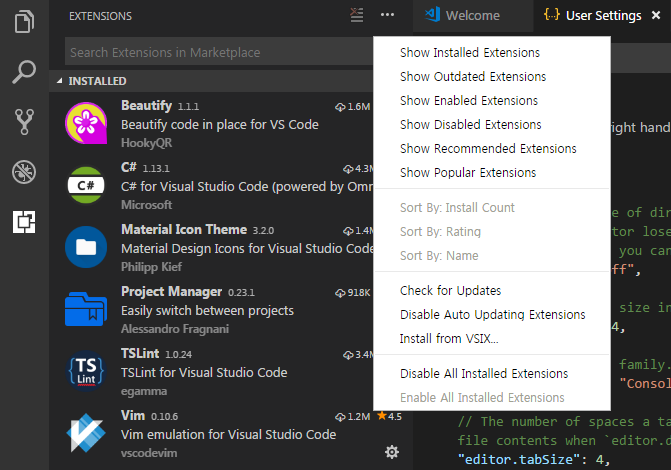The height and width of the screenshot is (470, 671).
Task: Click description Beautify code in place
Action: (220, 125)
